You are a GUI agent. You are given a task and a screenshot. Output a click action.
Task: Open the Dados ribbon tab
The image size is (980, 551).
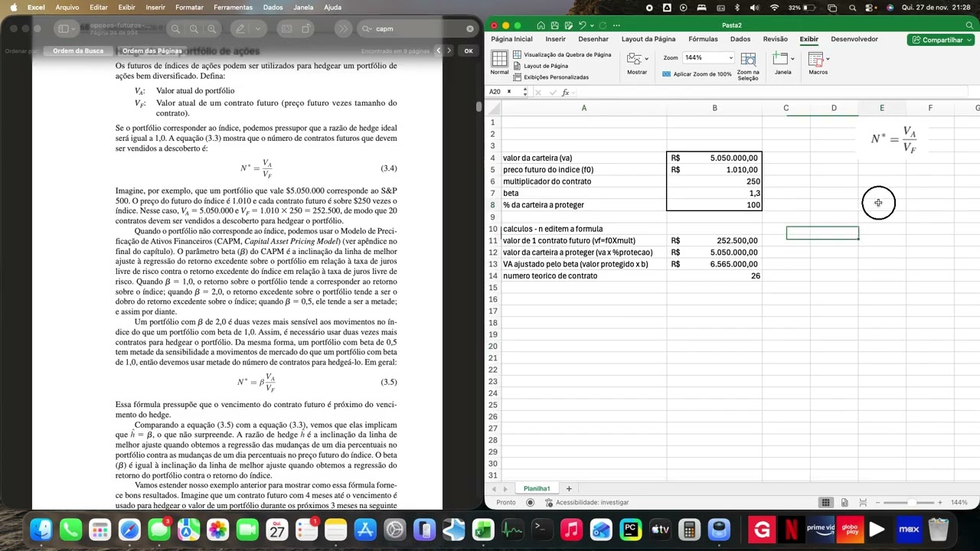pos(740,39)
